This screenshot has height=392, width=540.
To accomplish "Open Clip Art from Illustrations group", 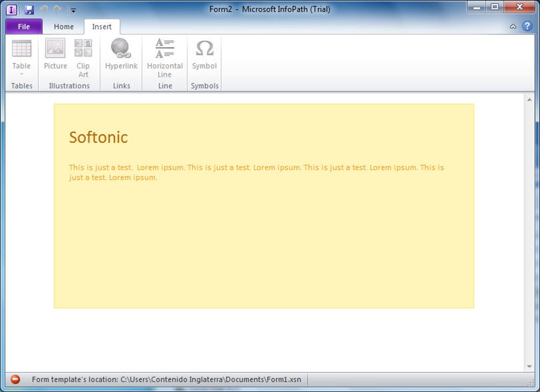I will coord(83,58).
